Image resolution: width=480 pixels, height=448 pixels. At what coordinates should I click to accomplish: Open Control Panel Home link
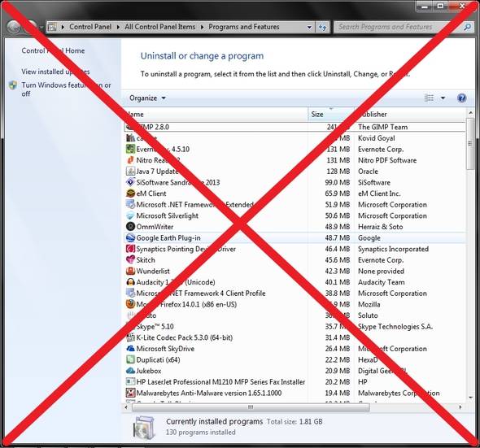(x=53, y=50)
